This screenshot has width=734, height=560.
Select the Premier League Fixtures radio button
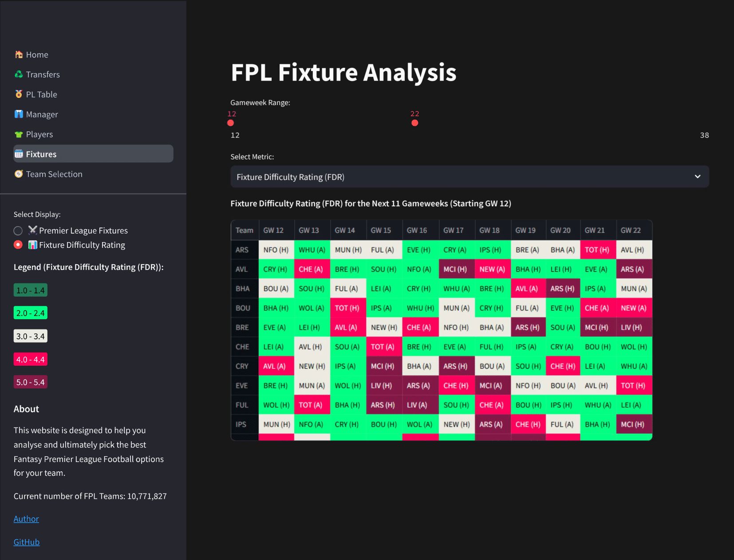click(18, 231)
